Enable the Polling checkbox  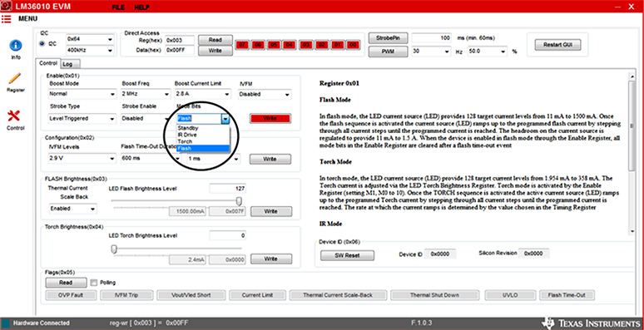(x=94, y=283)
